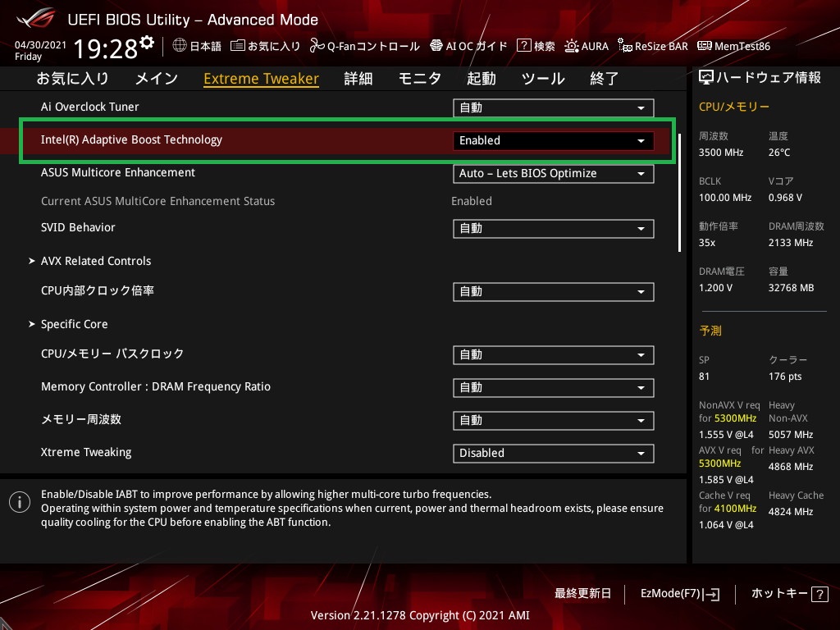Click 検索 search button
This screenshot has width=840, height=630.
(x=536, y=46)
